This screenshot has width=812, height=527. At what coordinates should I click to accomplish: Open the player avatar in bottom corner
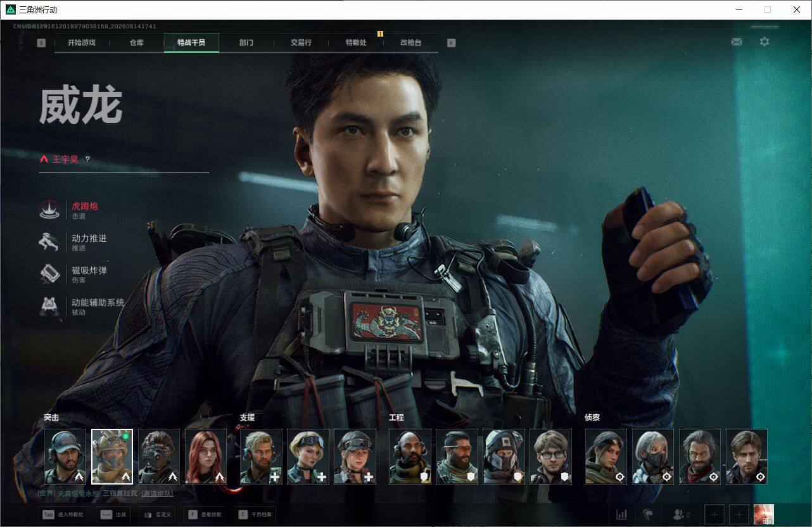click(x=764, y=514)
